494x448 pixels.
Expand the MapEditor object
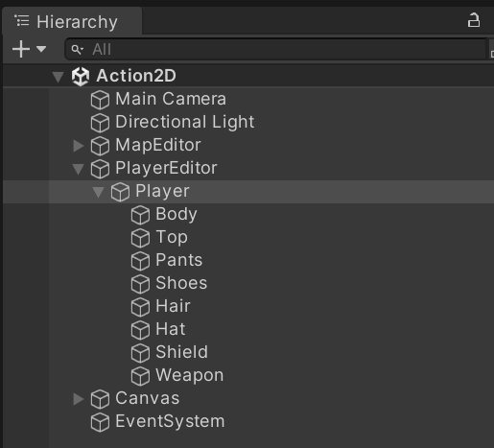(78, 146)
